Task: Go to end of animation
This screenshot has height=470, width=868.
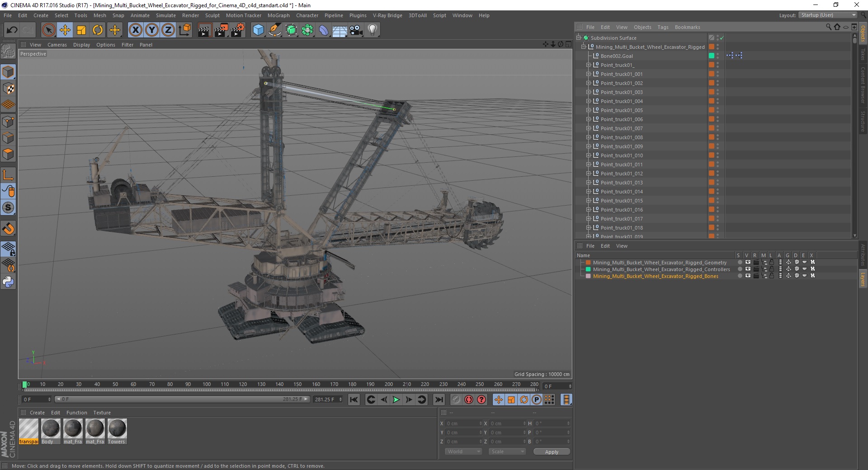Action: (439, 399)
